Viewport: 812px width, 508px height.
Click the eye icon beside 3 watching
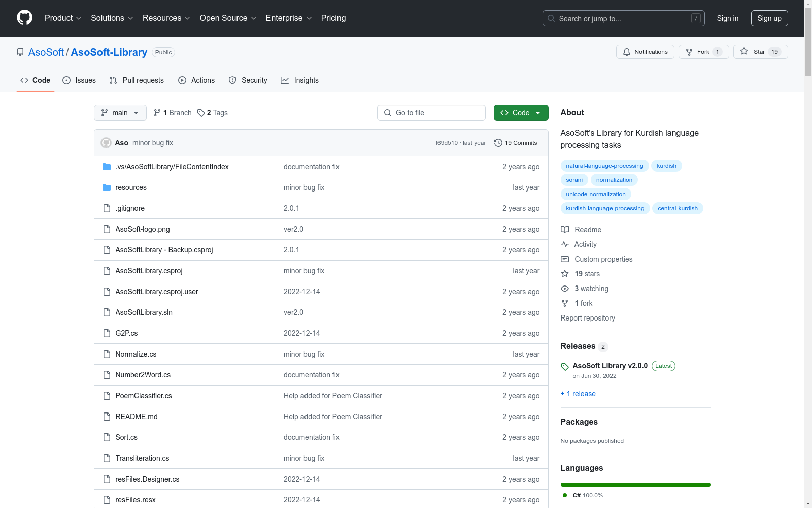565,289
